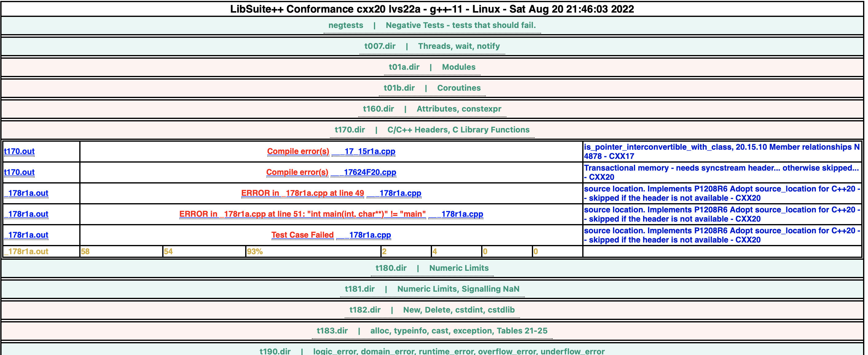Click the Compile error(s) link for 17624F20.cpp
The width and height of the screenshot is (868, 355).
[x=298, y=172]
